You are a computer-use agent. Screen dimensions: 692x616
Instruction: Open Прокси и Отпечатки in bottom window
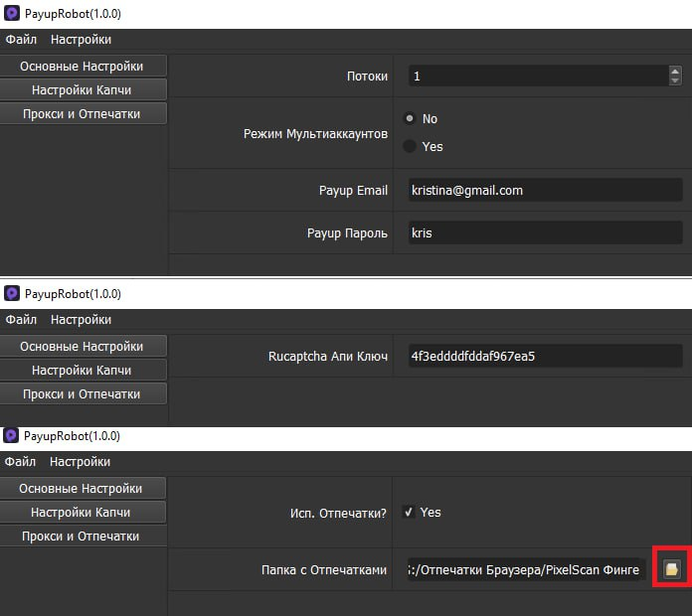tap(83, 536)
